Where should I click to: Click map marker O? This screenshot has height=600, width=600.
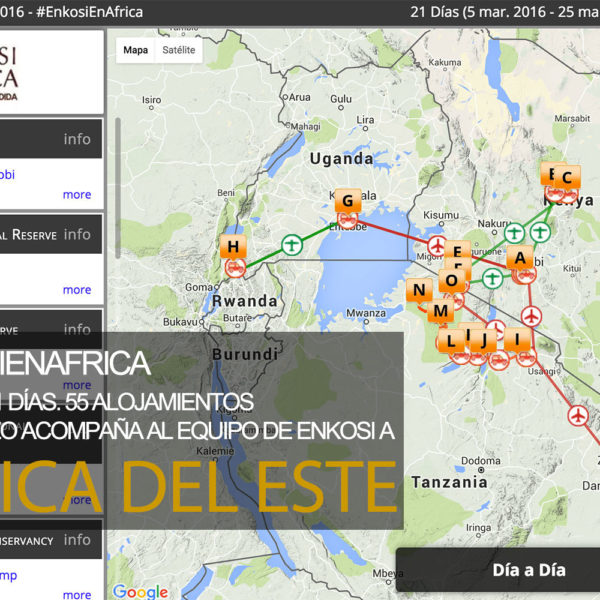[x=452, y=281]
